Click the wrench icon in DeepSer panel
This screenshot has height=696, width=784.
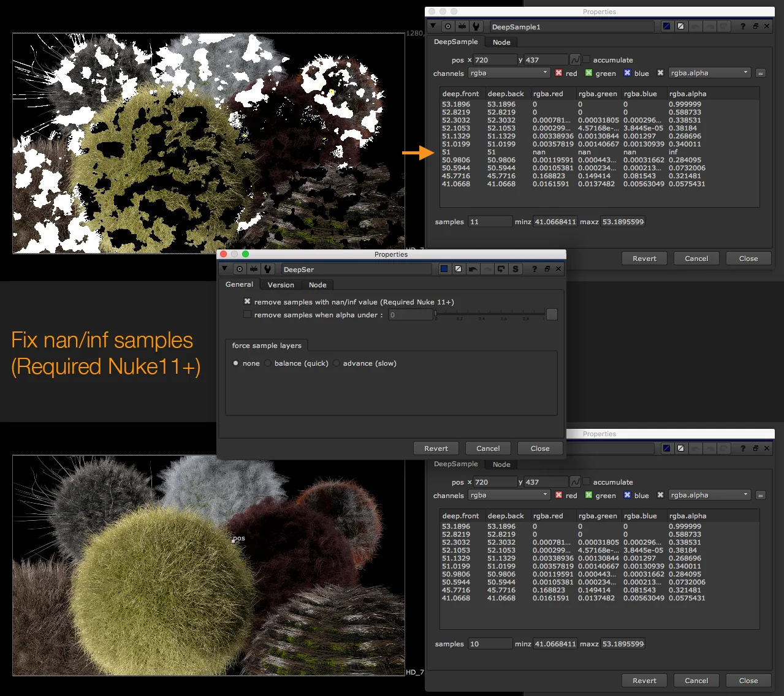[x=267, y=269]
